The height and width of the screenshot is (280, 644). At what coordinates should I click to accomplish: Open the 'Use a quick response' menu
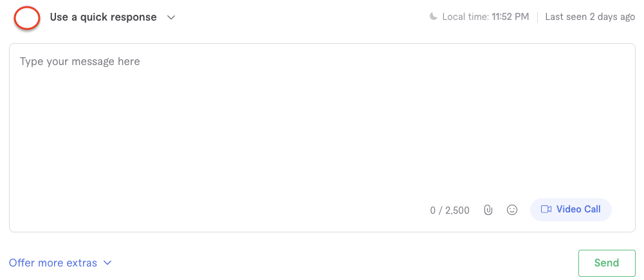pos(103,17)
